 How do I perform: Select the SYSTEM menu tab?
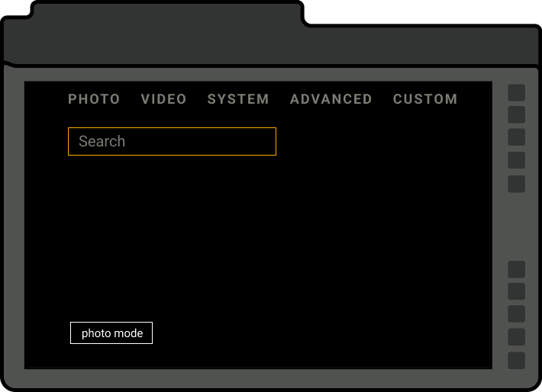[x=238, y=99]
